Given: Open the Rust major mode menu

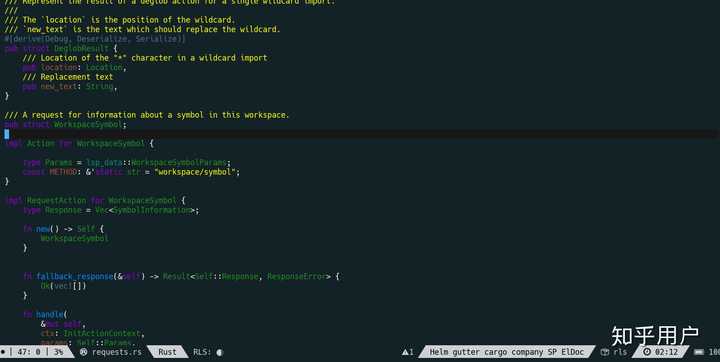Looking at the screenshot, I should pos(167,352).
